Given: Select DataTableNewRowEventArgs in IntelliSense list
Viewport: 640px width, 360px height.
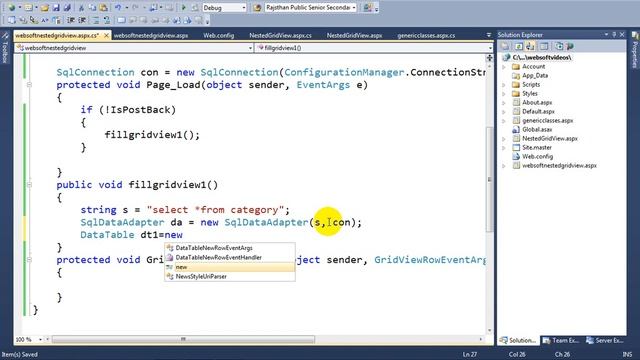Looking at the screenshot, I should (x=230, y=248).
